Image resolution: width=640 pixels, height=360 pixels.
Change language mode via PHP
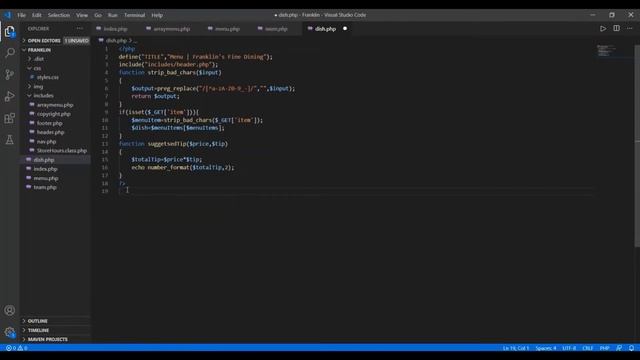click(604, 348)
